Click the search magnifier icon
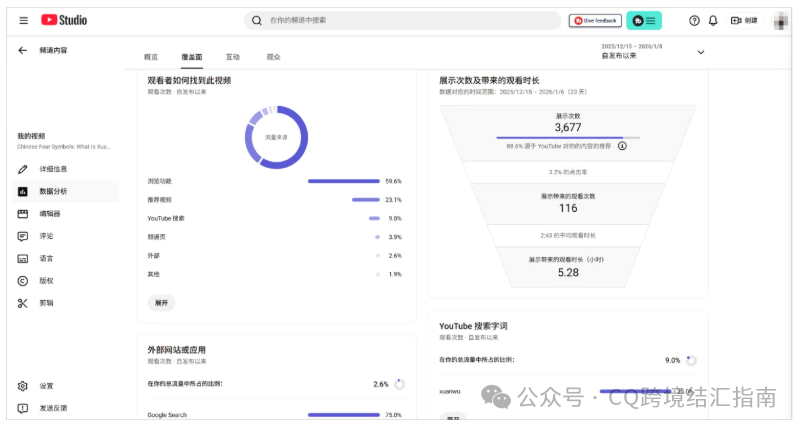 (x=257, y=20)
